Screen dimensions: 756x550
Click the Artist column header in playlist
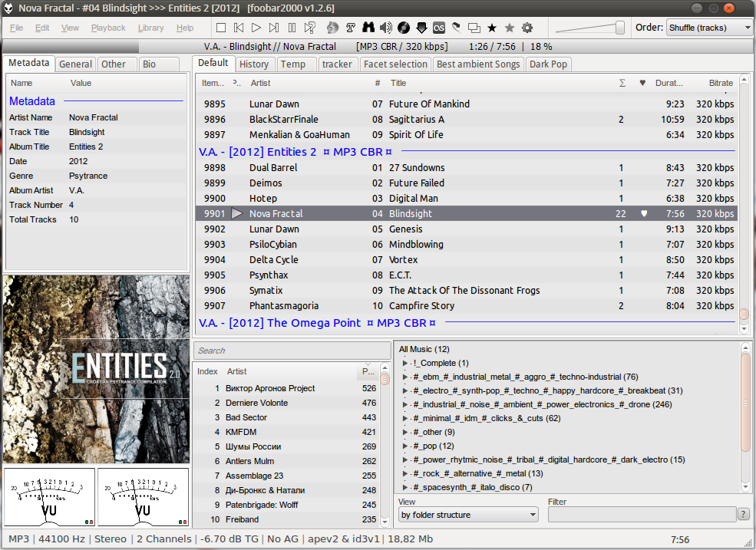point(261,83)
